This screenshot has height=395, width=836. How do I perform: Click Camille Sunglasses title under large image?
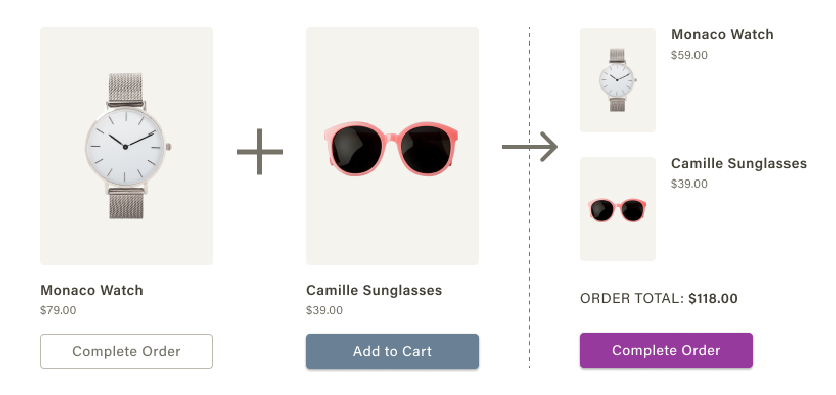tap(374, 291)
